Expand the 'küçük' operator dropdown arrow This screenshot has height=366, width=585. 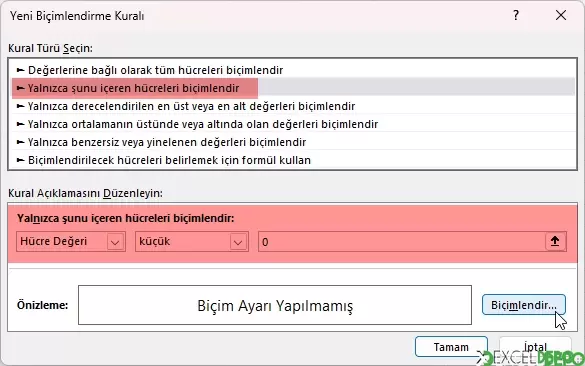point(238,242)
